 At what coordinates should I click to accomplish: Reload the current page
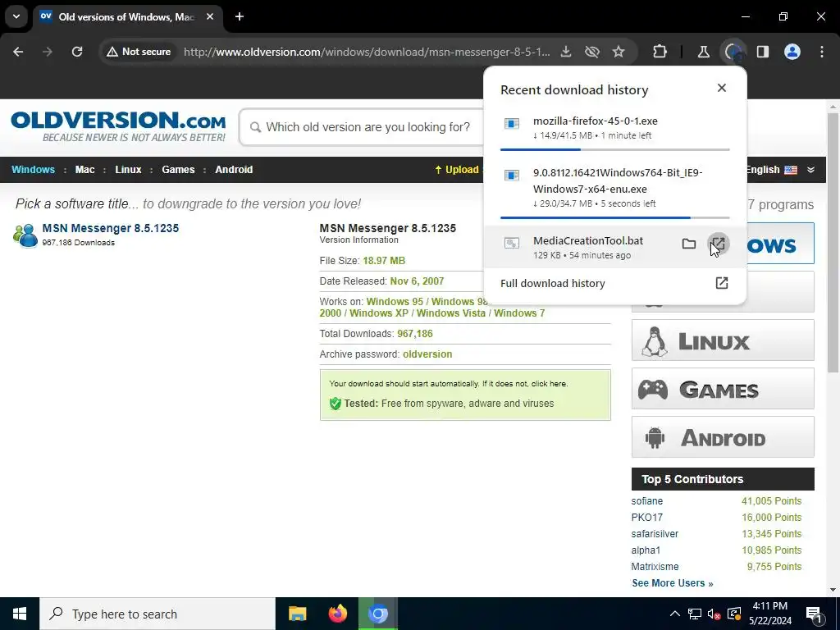click(77, 52)
